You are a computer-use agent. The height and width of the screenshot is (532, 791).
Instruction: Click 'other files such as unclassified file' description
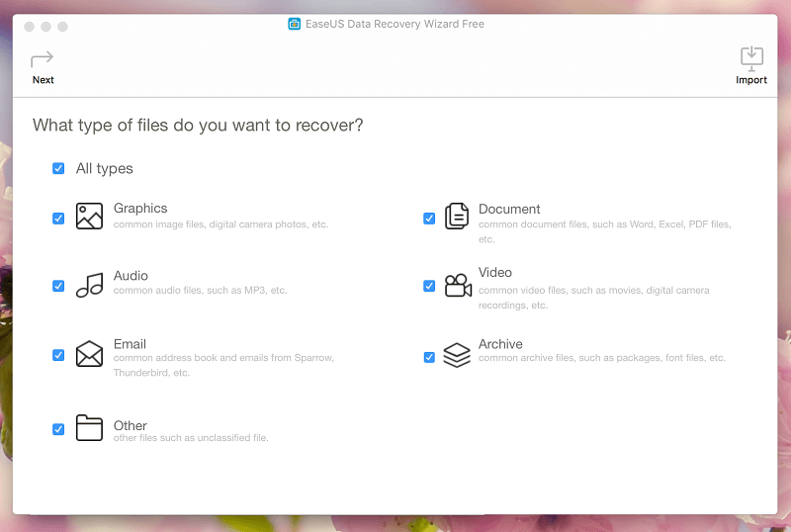click(191, 438)
